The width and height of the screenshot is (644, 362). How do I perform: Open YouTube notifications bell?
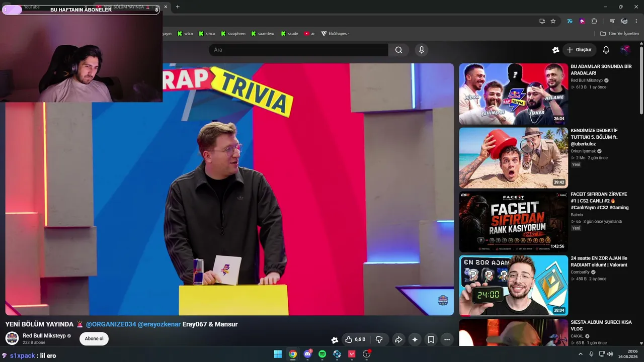pos(606,50)
